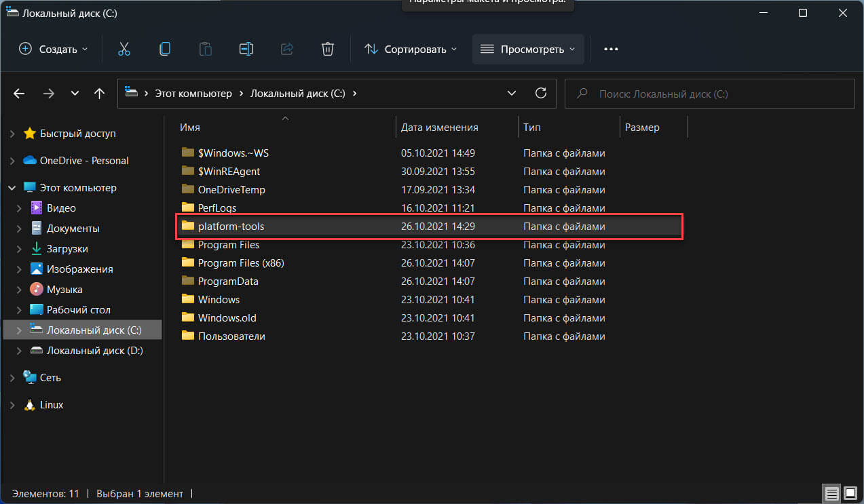The height and width of the screenshot is (504, 864).
Task: Open recent locations dropdown chevron
Action: pos(75,94)
